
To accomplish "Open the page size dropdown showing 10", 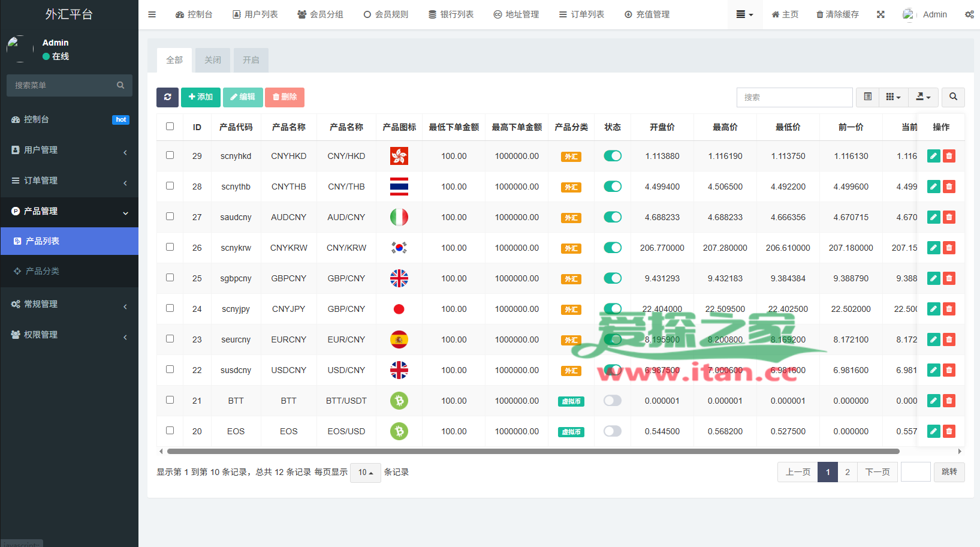I will 365,473.
